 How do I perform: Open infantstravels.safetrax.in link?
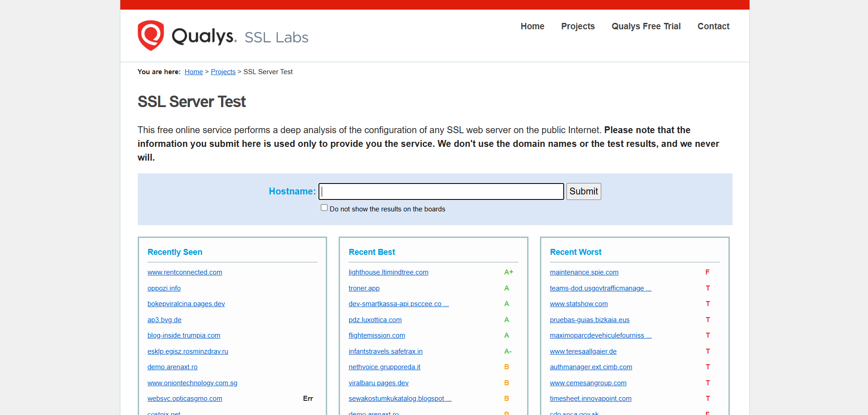pos(386,351)
